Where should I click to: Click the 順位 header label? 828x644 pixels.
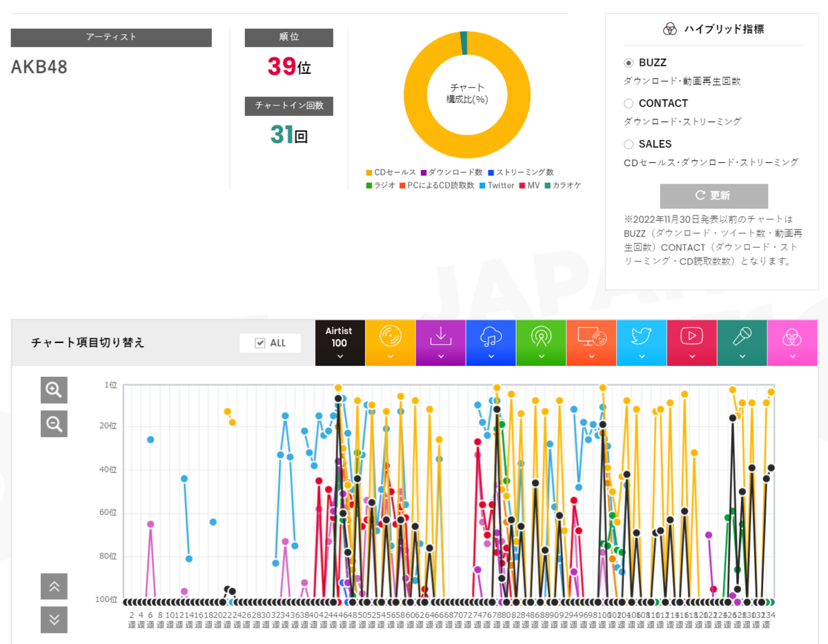[289, 37]
